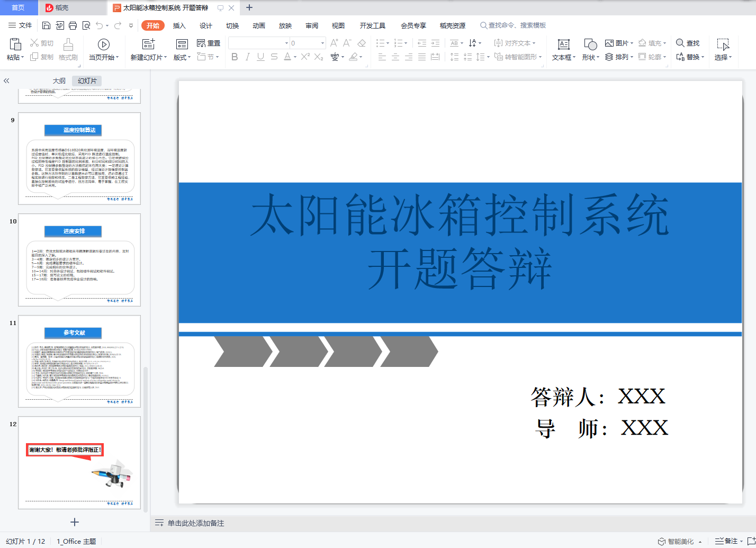Toggle Italic formatting
Screen dimensions: 756x548
click(247, 57)
